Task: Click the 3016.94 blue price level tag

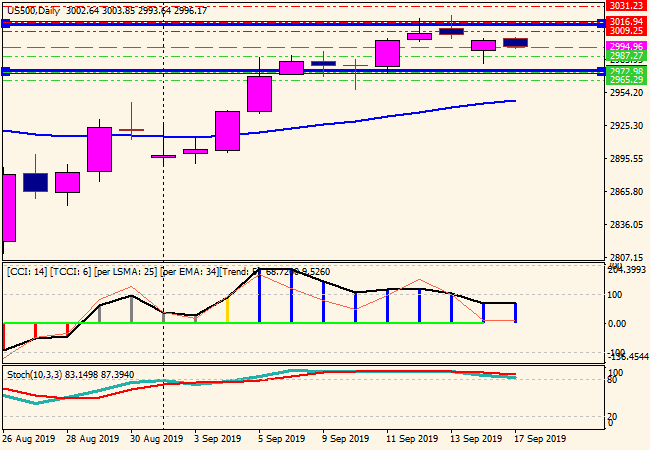Action: [624, 21]
